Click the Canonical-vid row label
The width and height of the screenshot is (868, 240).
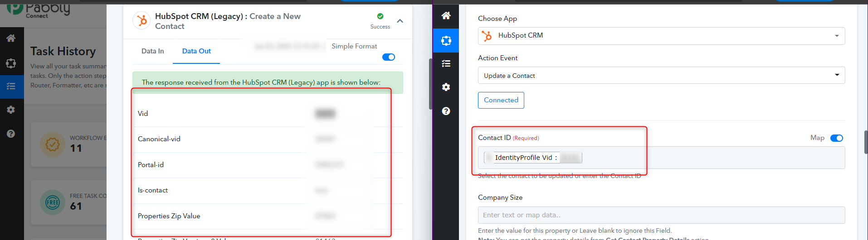tap(159, 139)
